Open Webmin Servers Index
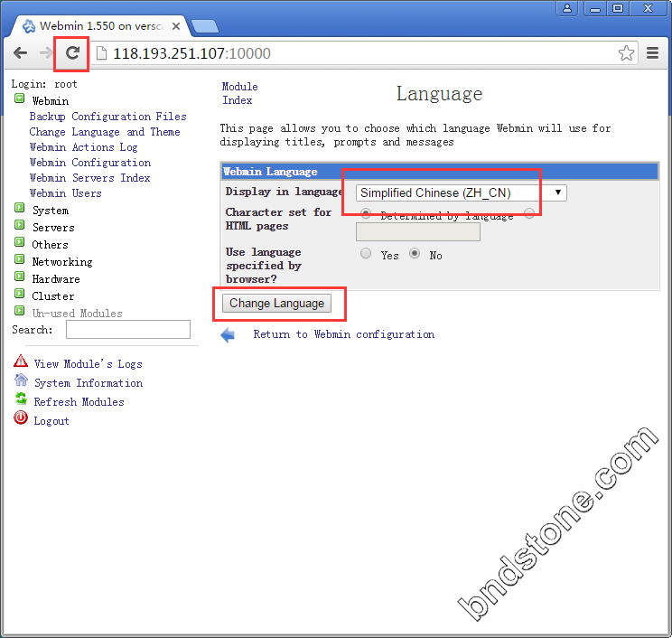 [x=90, y=178]
